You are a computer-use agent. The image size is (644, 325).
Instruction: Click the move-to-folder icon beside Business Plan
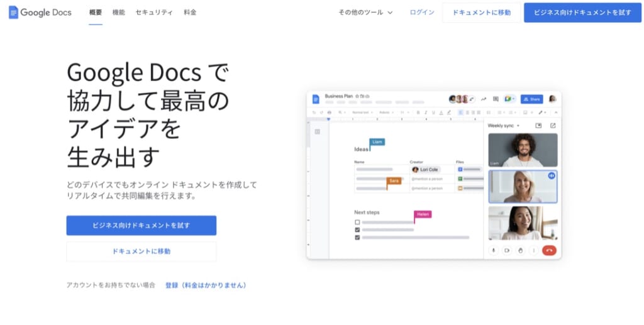pyautogui.click(x=362, y=96)
